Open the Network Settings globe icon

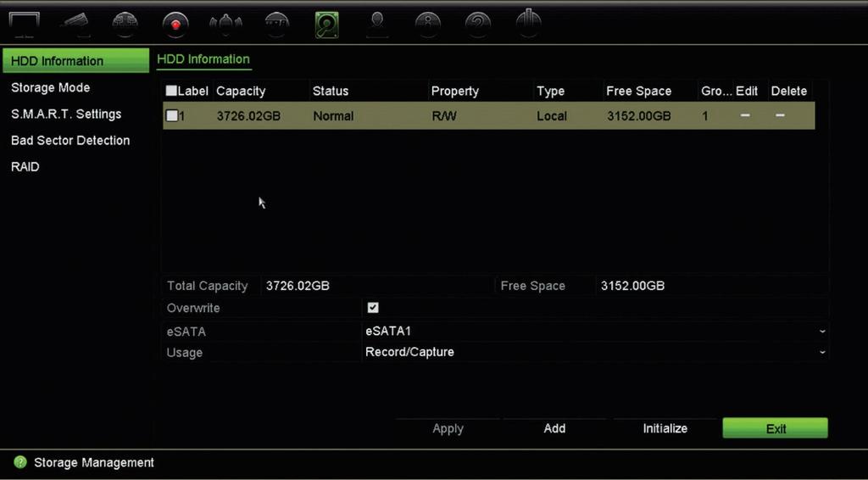tap(125, 25)
